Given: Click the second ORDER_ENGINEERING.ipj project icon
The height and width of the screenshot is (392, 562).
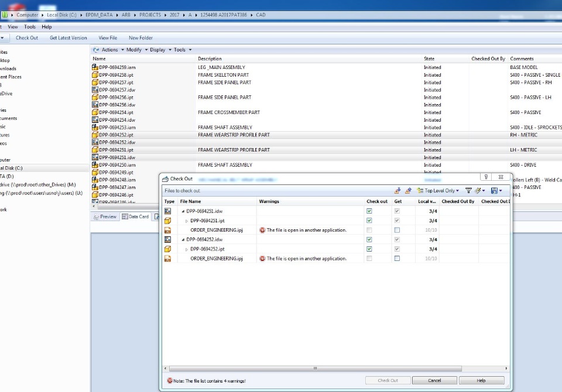Looking at the screenshot, I should pyautogui.click(x=167, y=259).
